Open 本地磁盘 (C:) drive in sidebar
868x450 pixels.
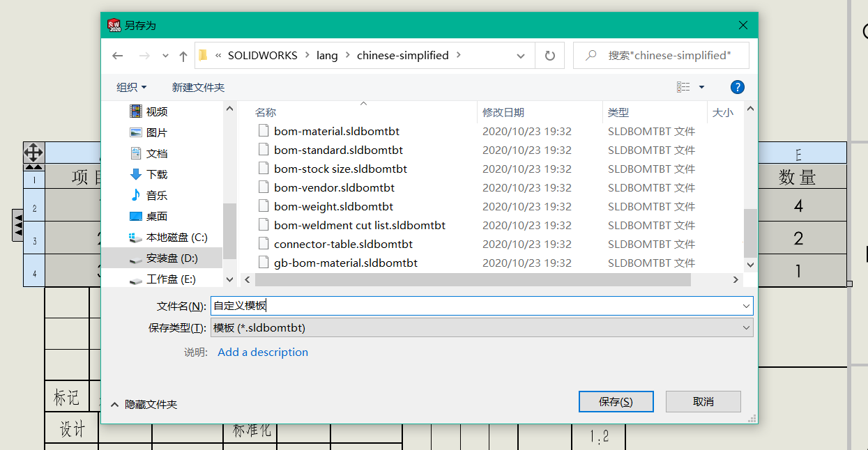[167, 237]
